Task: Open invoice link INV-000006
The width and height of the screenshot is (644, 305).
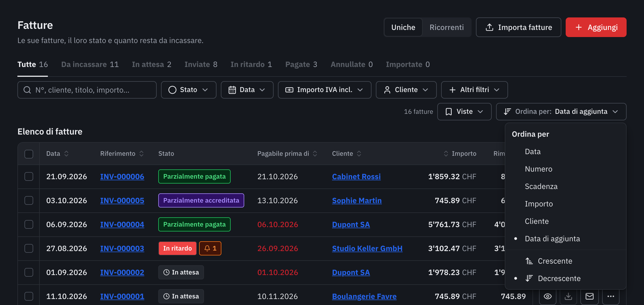Action: [122, 177]
